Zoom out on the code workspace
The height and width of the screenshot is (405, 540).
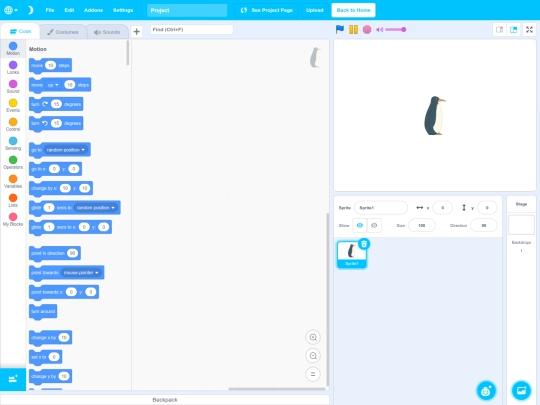point(313,356)
